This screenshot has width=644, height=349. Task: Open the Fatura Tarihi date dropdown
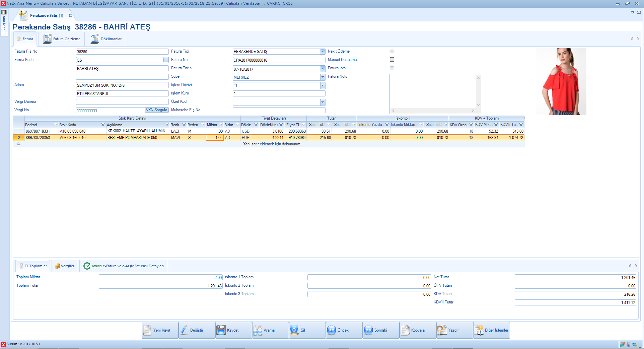click(323, 69)
